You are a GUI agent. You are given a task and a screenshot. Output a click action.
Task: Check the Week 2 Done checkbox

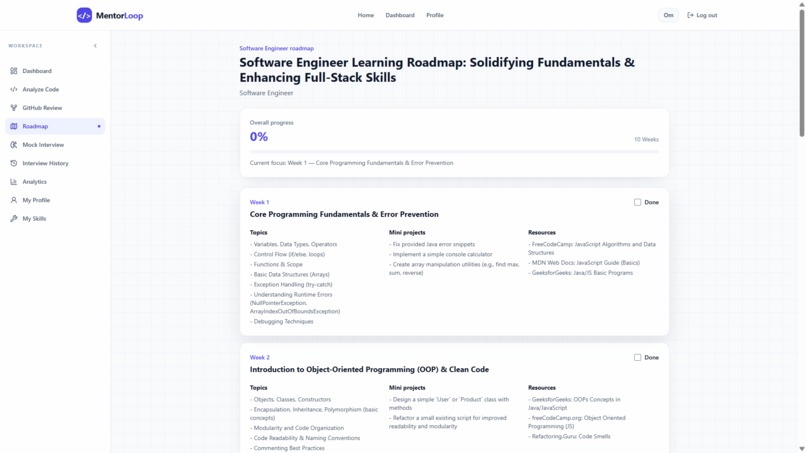[x=637, y=357]
